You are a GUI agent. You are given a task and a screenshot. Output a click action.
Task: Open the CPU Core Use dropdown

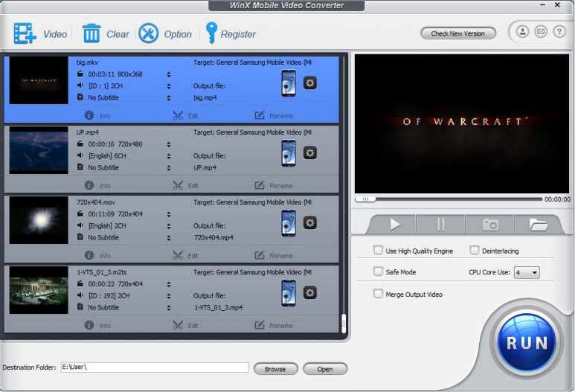[x=527, y=272]
